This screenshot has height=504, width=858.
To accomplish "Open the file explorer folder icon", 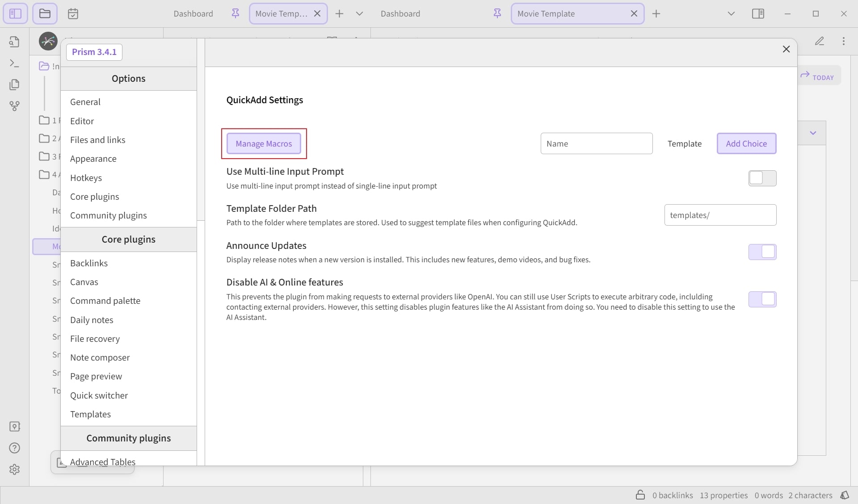I will (x=45, y=13).
